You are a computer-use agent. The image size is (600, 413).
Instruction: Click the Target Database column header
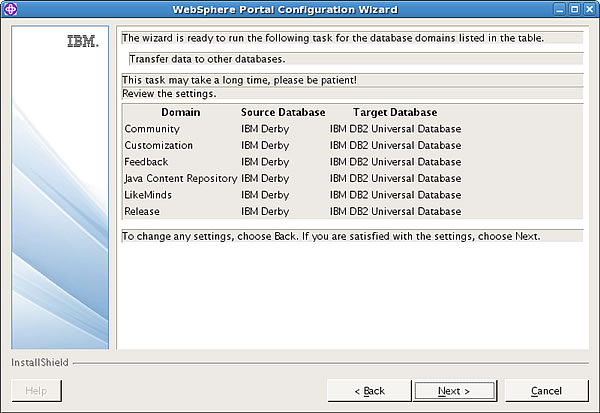pyautogui.click(x=395, y=112)
